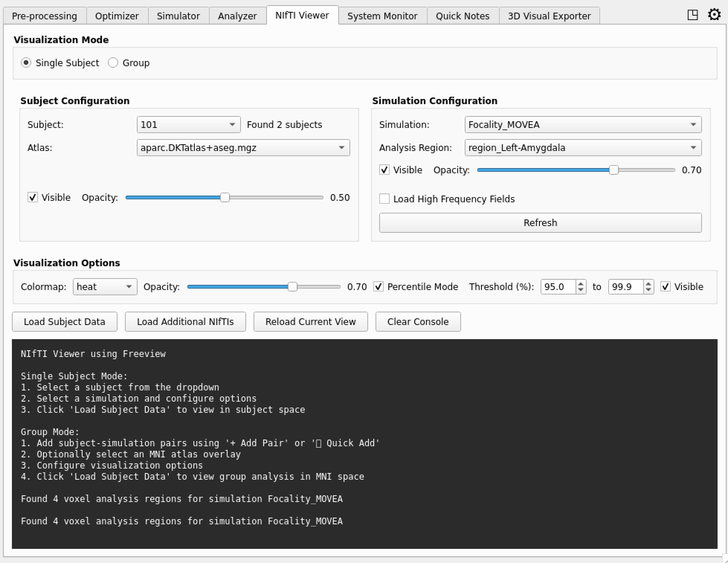Uncheck Percentile Mode checkbox
The height and width of the screenshot is (563, 728).
[379, 287]
